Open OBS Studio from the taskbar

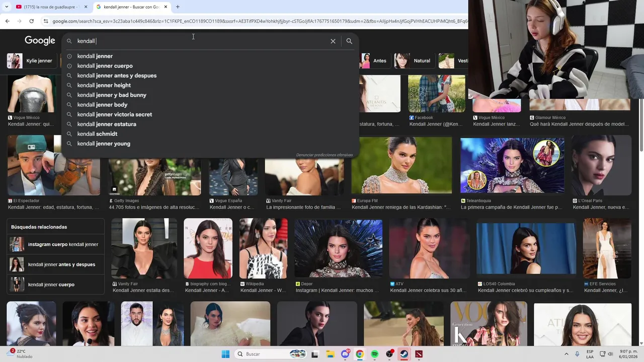(x=389, y=354)
